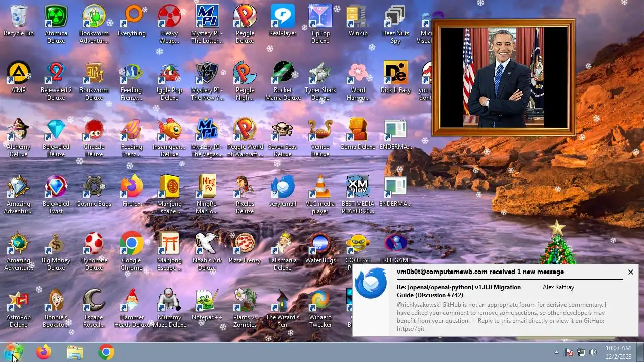This screenshot has width=644, height=362.
Task: Launch NingPo MahJong
Action: point(207,195)
